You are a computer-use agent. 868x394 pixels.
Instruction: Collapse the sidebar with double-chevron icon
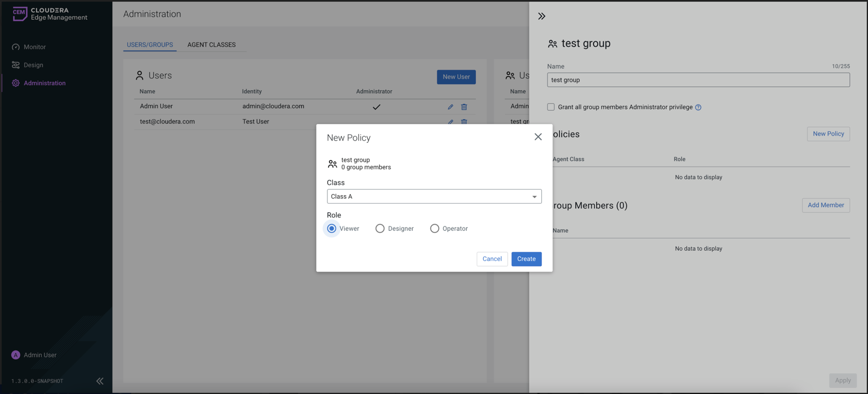[x=100, y=381]
